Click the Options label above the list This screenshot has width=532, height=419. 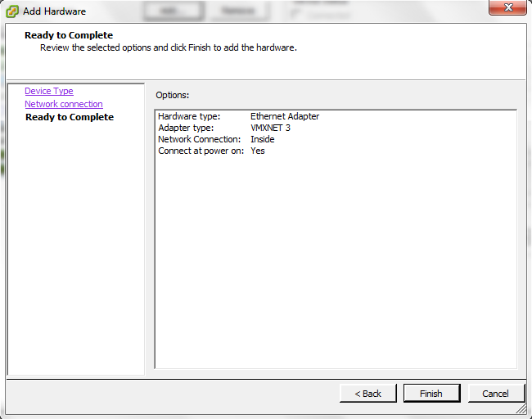click(x=172, y=96)
